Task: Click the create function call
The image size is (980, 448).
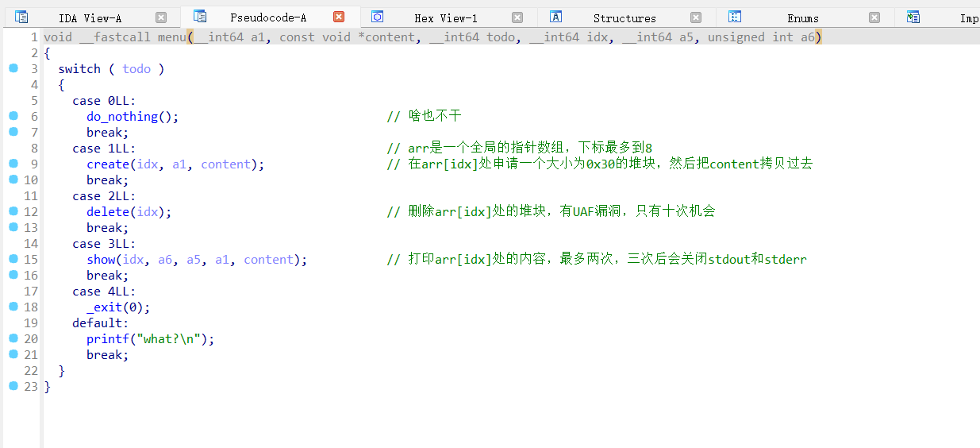Action: [107, 164]
